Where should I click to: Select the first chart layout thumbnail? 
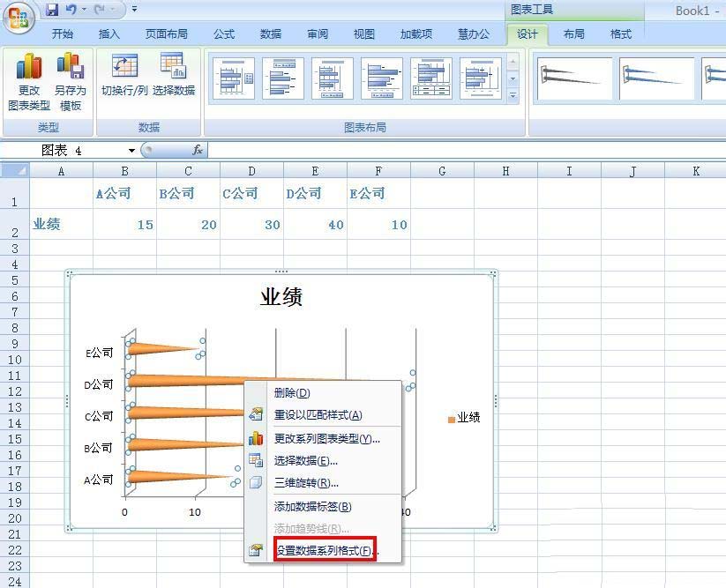pos(234,79)
